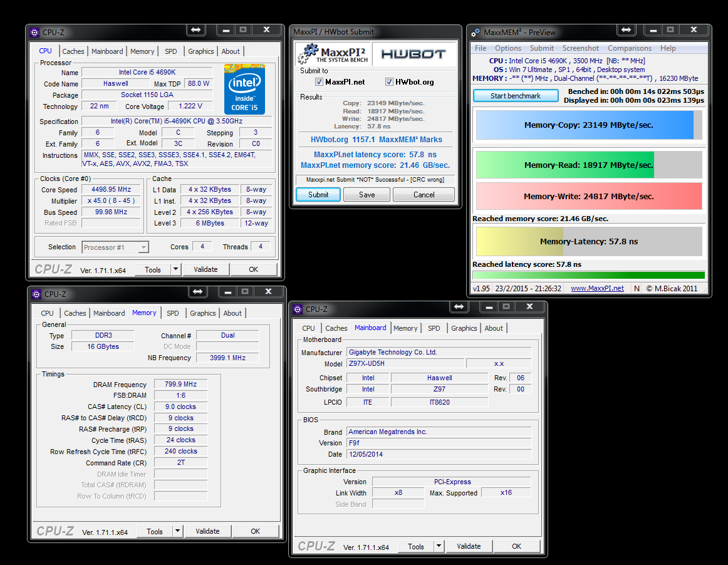Click the green progress bar in MaxxMEM
The image size is (728, 565).
point(588,276)
